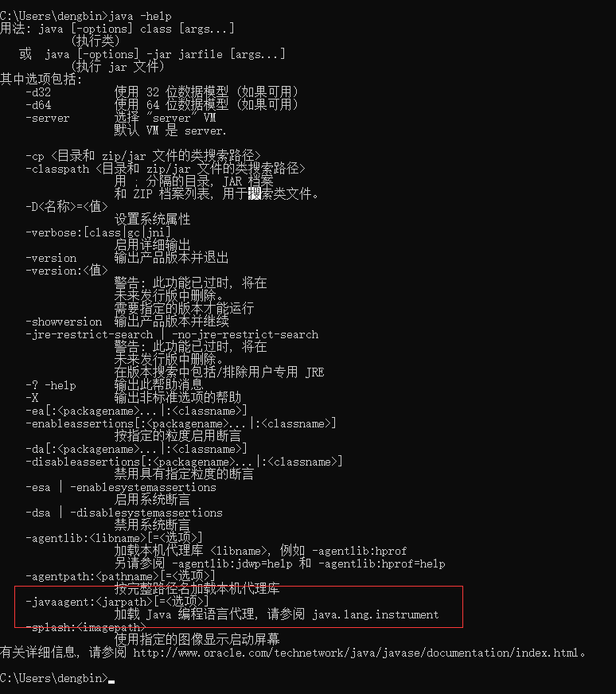The height and width of the screenshot is (694, 616).
Task: Click the highlighted character in the classpath description
Action: coord(255,193)
